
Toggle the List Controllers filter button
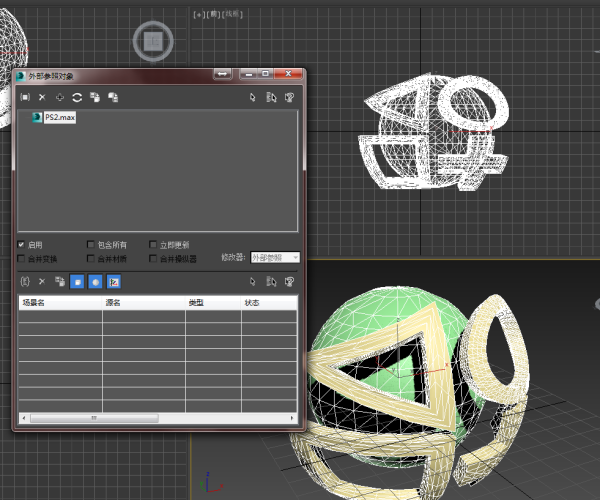point(114,282)
